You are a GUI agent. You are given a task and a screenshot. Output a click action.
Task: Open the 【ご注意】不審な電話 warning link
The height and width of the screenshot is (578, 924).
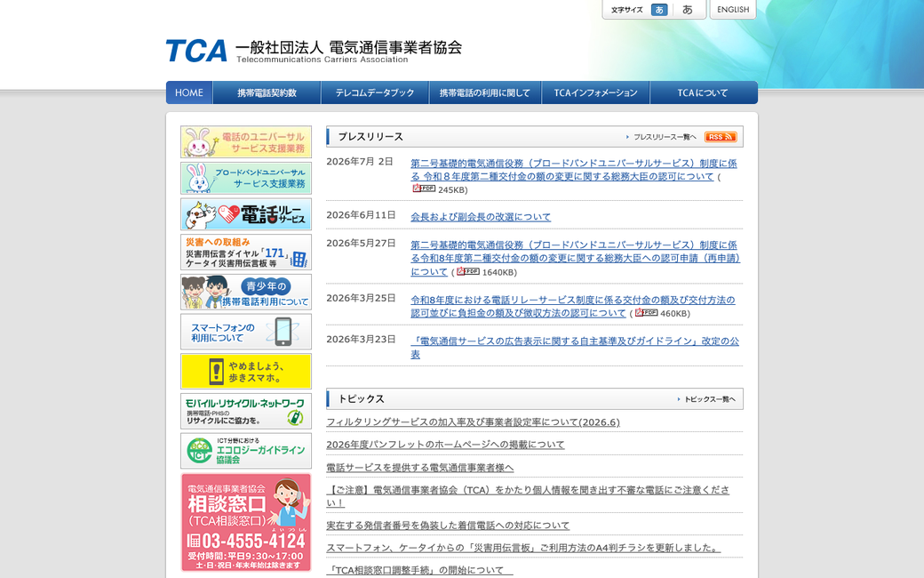point(528,496)
